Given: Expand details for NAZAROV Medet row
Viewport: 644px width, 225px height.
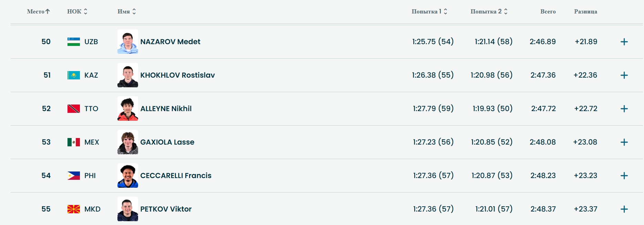Looking at the screenshot, I should [x=624, y=42].
